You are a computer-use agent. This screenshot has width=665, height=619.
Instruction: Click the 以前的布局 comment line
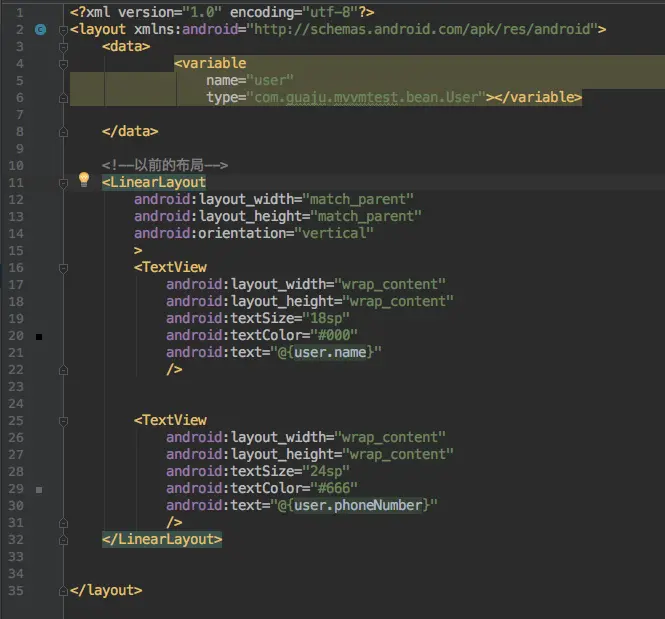pyautogui.click(x=165, y=165)
